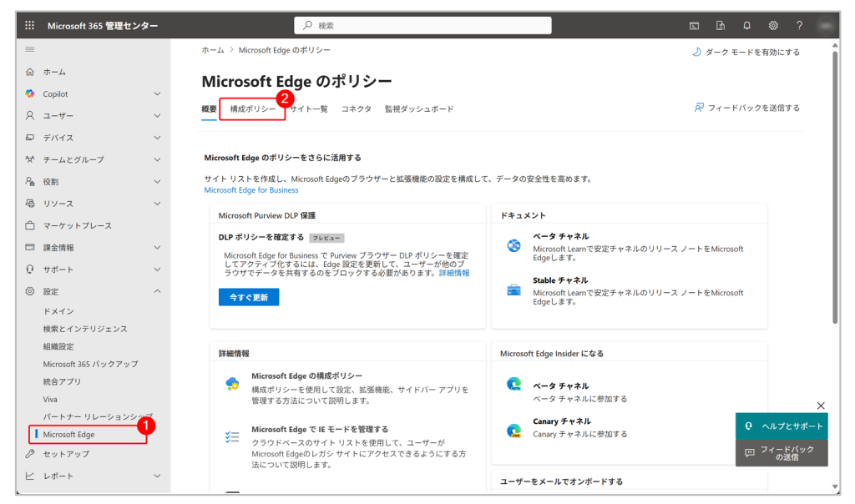855x504 pixels.
Task: Click the Stable チャネル document icon
Action: [x=514, y=290]
